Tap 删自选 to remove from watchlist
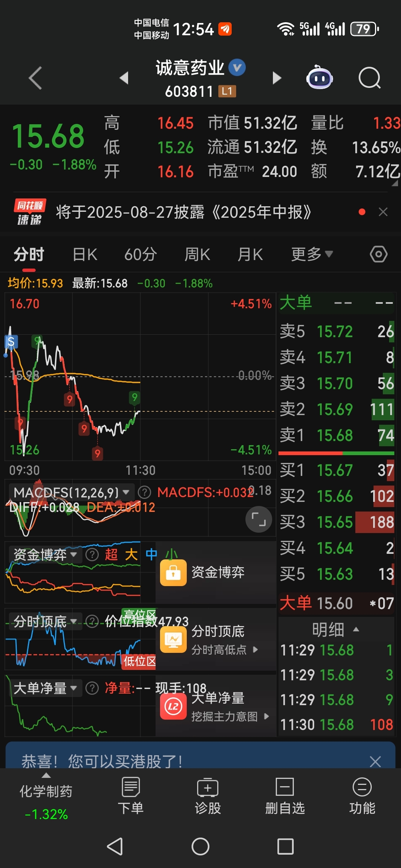 pos(285,796)
